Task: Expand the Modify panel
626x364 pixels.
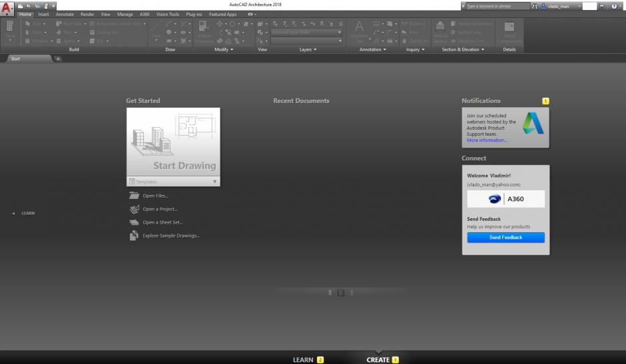Action: coord(224,49)
